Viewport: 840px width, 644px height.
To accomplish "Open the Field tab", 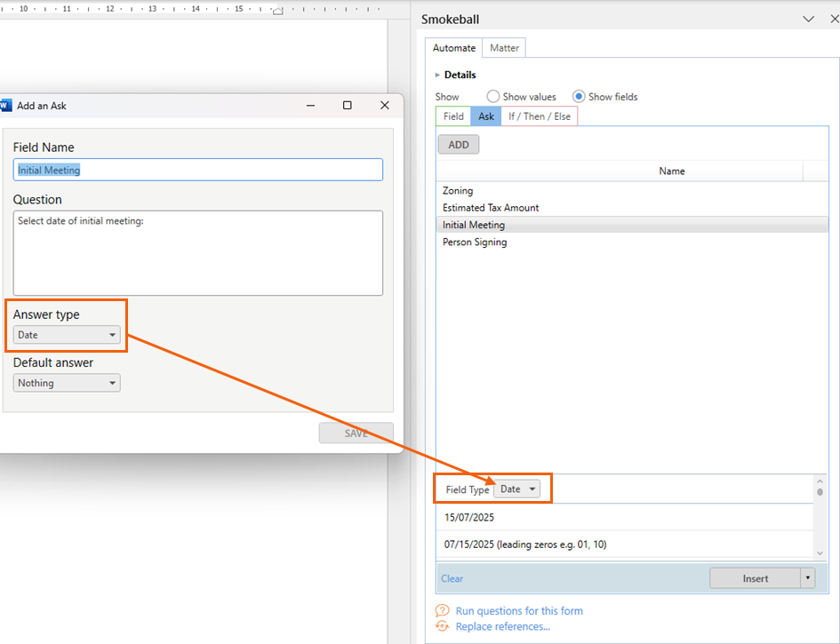I will point(453,116).
